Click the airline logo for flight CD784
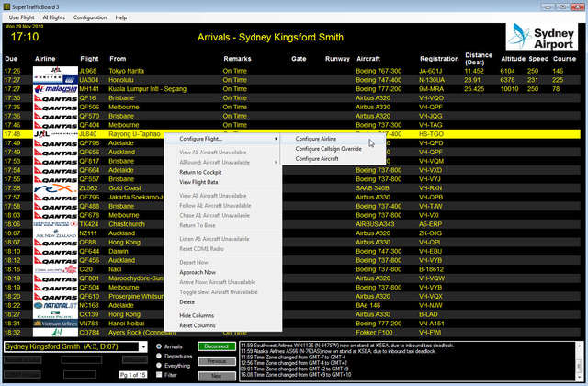 pos(55,333)
